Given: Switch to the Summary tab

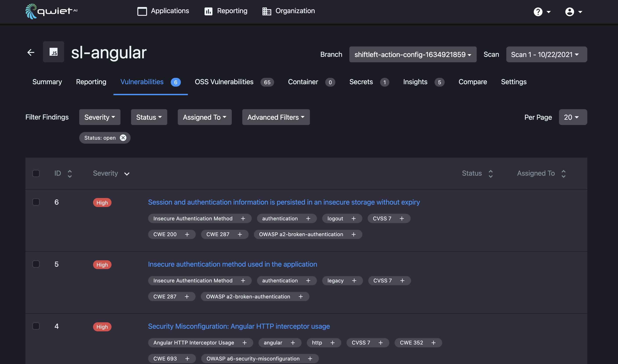Looking at the screenshot, I should tap(47, 82).
